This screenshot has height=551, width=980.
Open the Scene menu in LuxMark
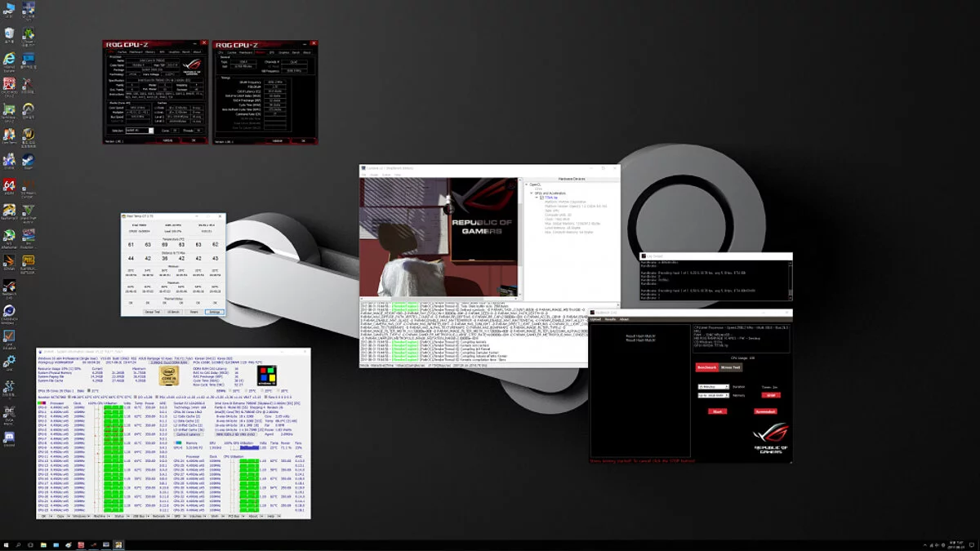tap(385, 175)
